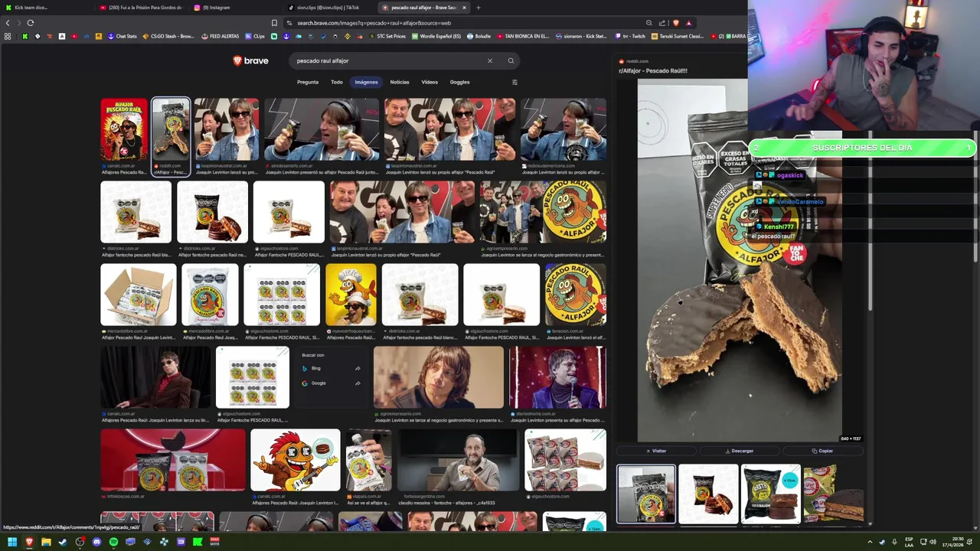Show hidden system tray icons chevron

(x=870, y=542)
